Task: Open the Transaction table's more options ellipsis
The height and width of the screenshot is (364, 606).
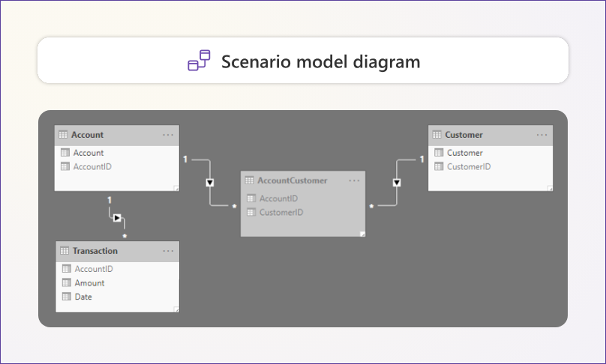Action: (x=168, y=251)
